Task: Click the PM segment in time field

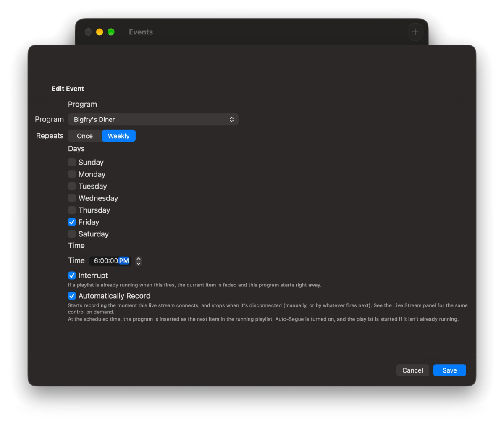Action: click(124, 261)
